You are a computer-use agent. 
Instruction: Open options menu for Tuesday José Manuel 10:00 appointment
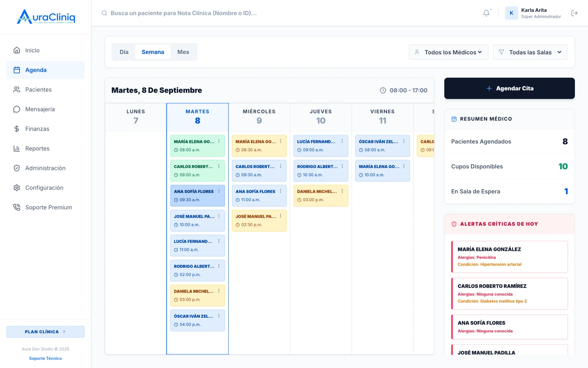219,216
